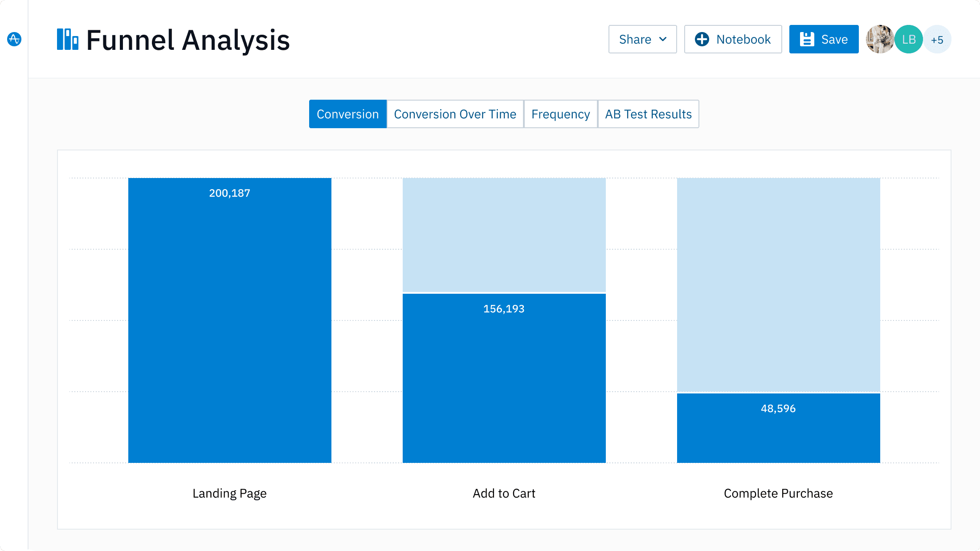
Task: View the AB Test Results tab
Action: click(648, 114)
